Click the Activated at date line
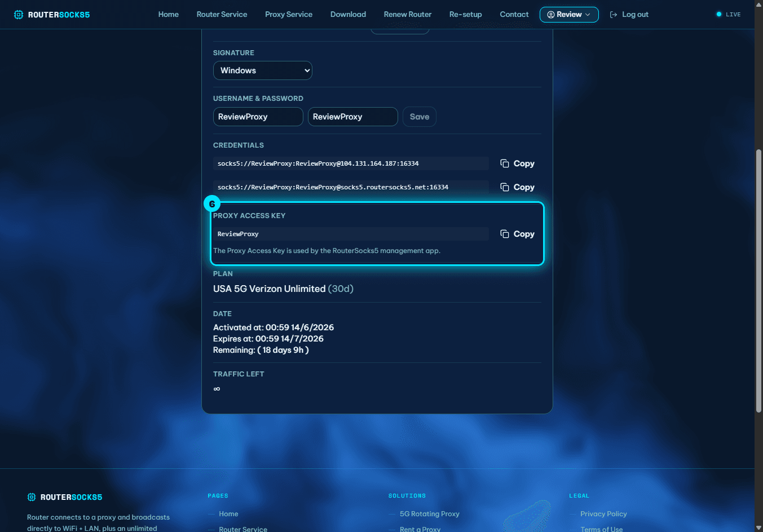Screen dimensions: 763x532 (x=274, y=327)
